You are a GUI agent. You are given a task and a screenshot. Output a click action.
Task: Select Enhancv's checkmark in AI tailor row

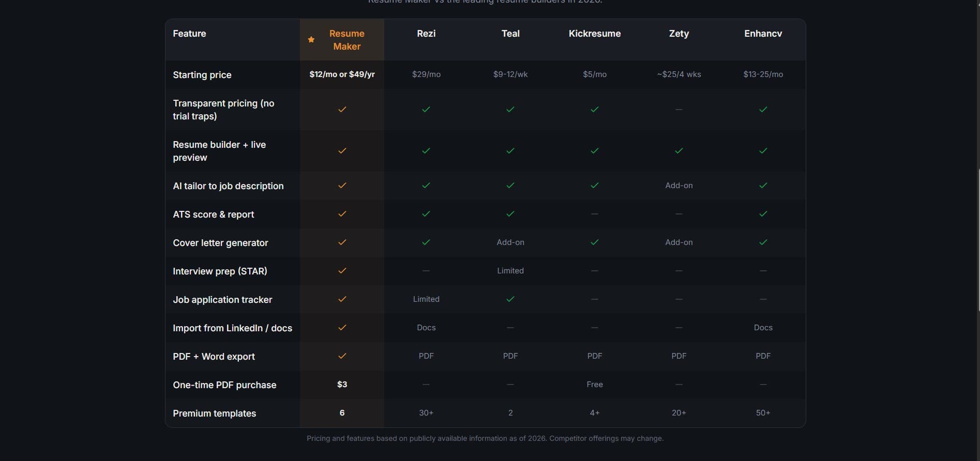pyautogui.click(x=763, y=186)
